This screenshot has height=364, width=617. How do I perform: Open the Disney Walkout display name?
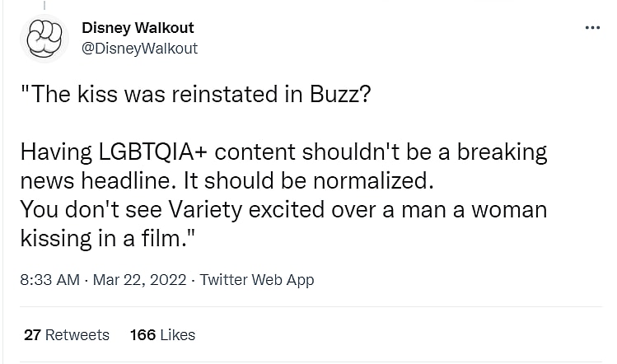coord(138,29)
